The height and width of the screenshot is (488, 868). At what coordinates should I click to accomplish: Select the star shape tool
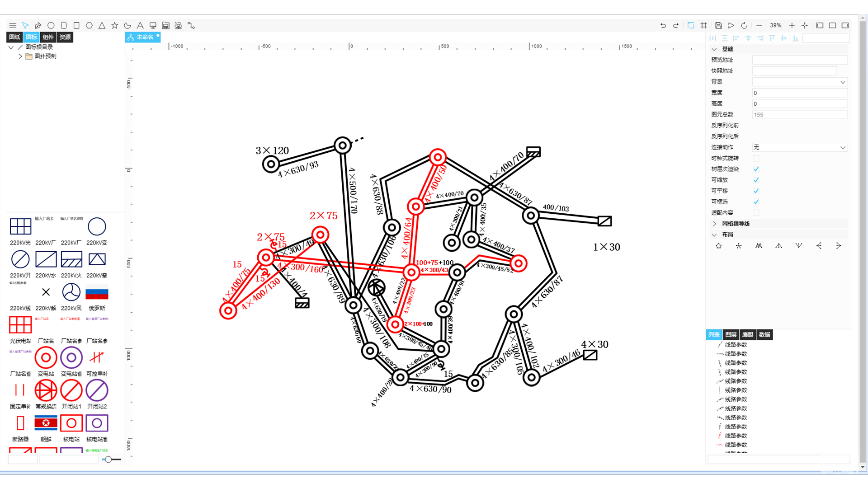[115, 26]
